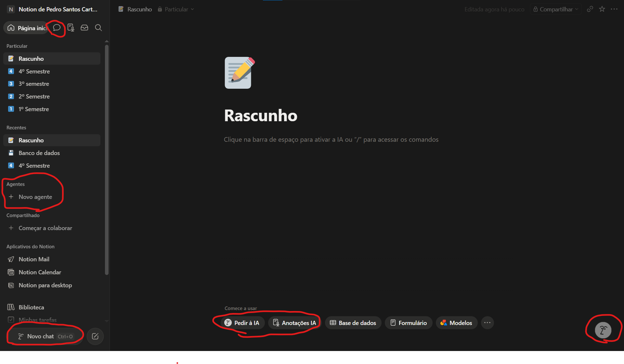624x364 pixels.
Task: Show more starter options ellipsis
Action: (487, 323)
